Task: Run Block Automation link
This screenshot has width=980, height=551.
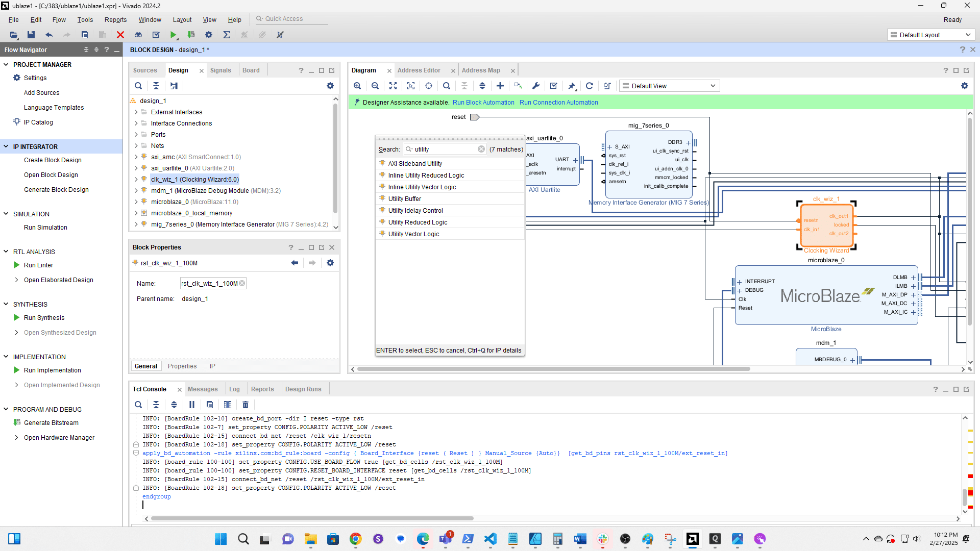Action: 483,103
